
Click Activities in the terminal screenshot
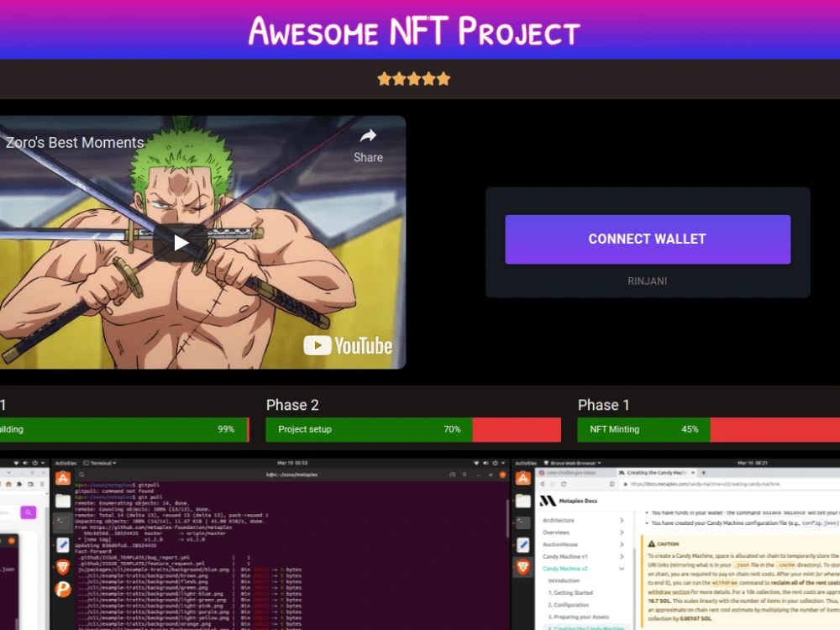click(x=66, y=463)
